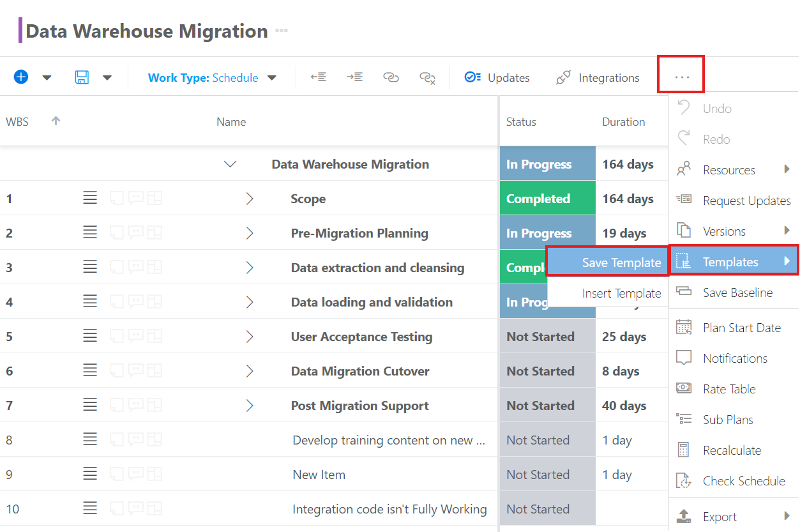
Task: Open Versions submenu
Action: click(733, 231)
